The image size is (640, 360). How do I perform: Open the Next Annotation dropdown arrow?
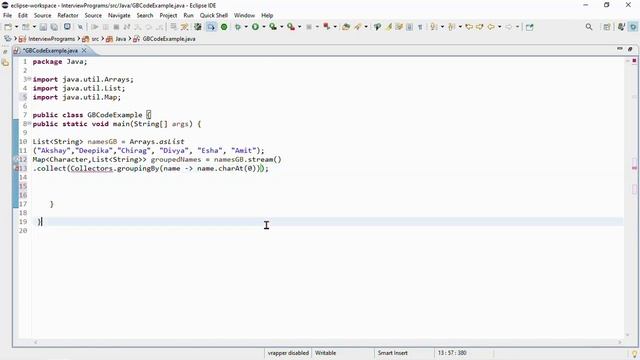(442, 27)
